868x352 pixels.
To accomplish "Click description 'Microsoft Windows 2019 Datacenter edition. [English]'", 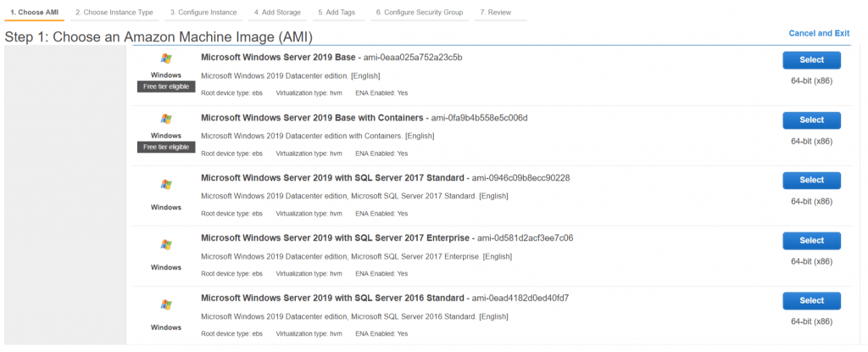I will [x=291, y=75].
